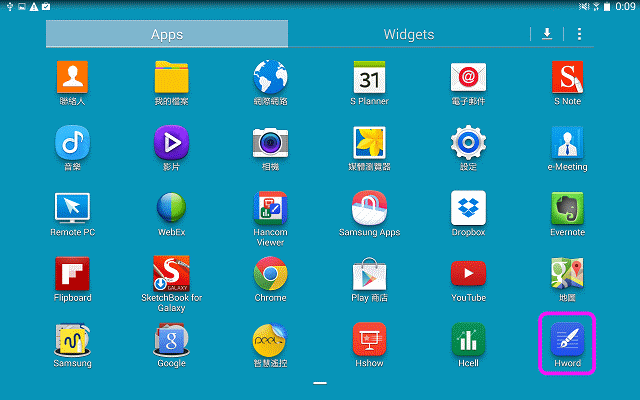Open the Email app with red @ envelope
The height and width of the screenshot is (400, 640).
point(468,77)
